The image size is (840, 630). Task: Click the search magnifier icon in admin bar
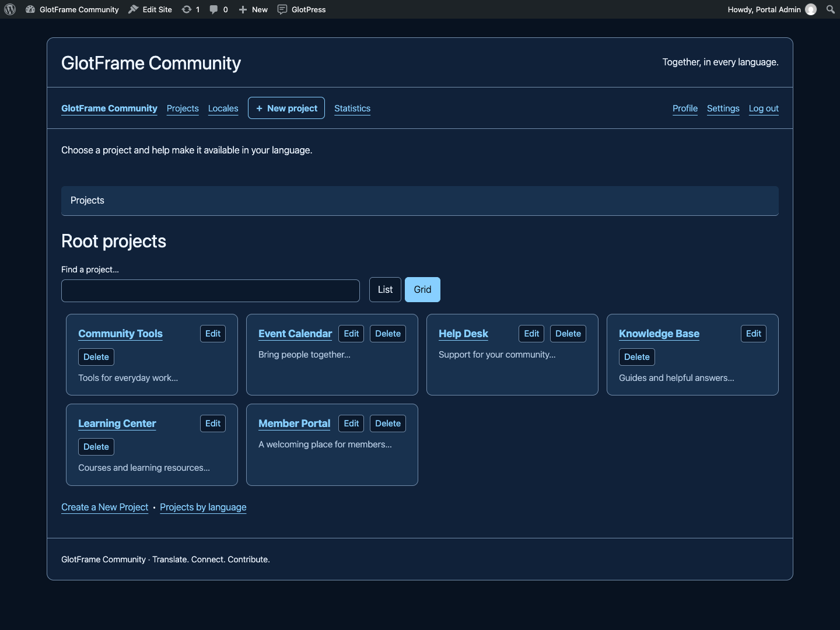click(x=831, y=9)
